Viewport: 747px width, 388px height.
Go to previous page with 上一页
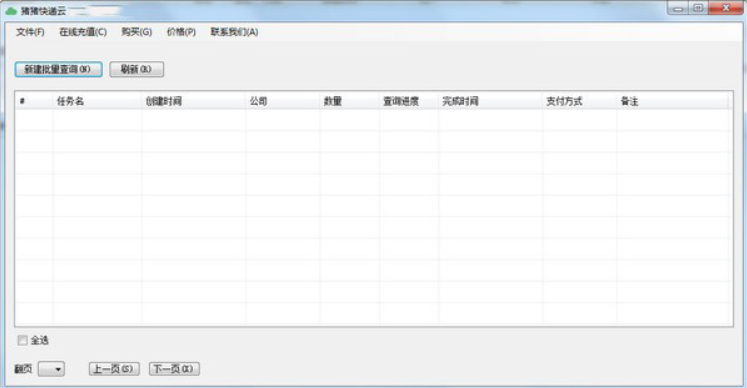[114, 369]
